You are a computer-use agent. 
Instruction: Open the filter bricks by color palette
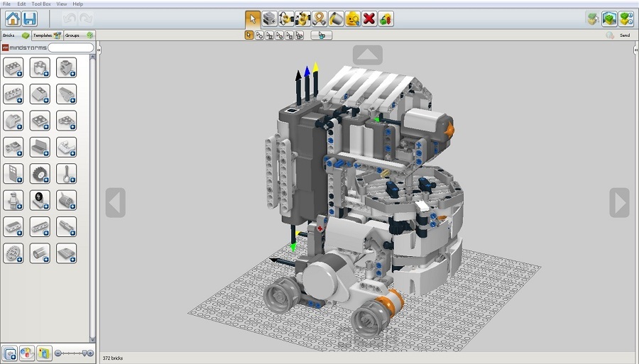[27, 353]
